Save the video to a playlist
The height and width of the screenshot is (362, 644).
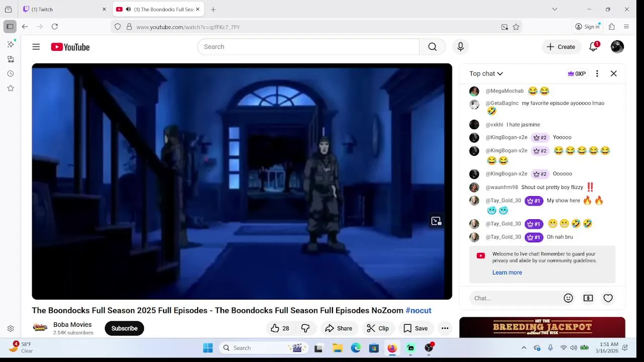(x=416, y=328)
